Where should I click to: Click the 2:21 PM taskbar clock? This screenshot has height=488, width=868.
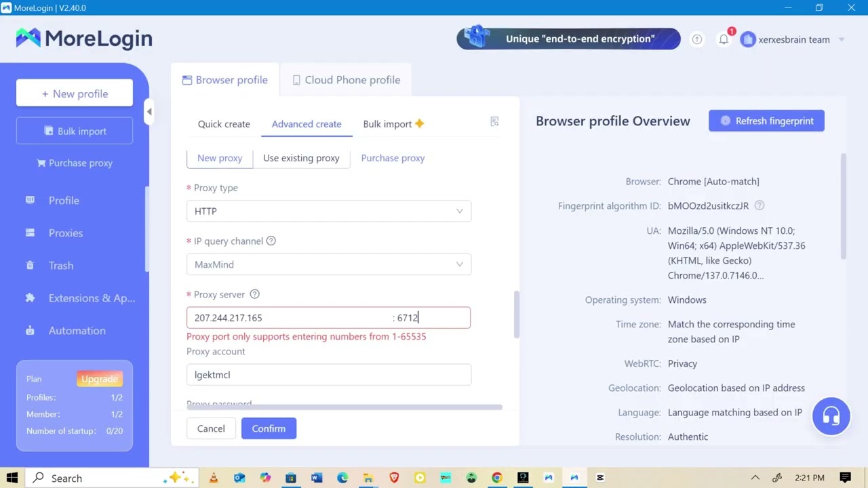pyautogui.click(x=810, y=478)
